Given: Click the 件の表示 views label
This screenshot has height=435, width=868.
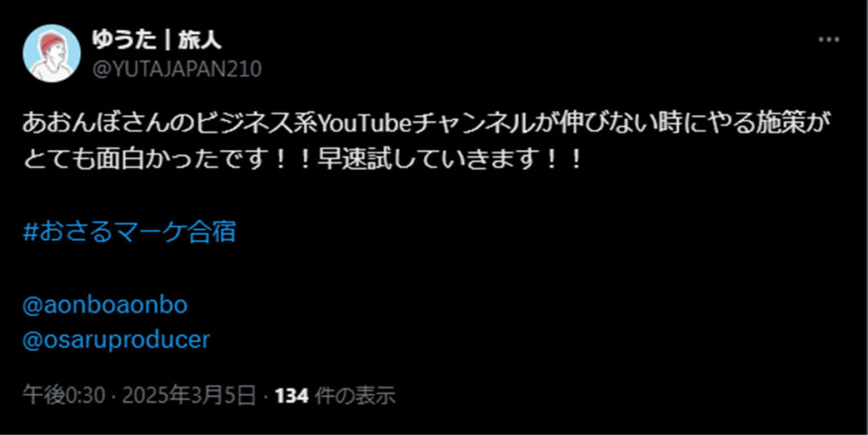Looking at the screenshot, I should pyautogui.click(x=355, y=396).
